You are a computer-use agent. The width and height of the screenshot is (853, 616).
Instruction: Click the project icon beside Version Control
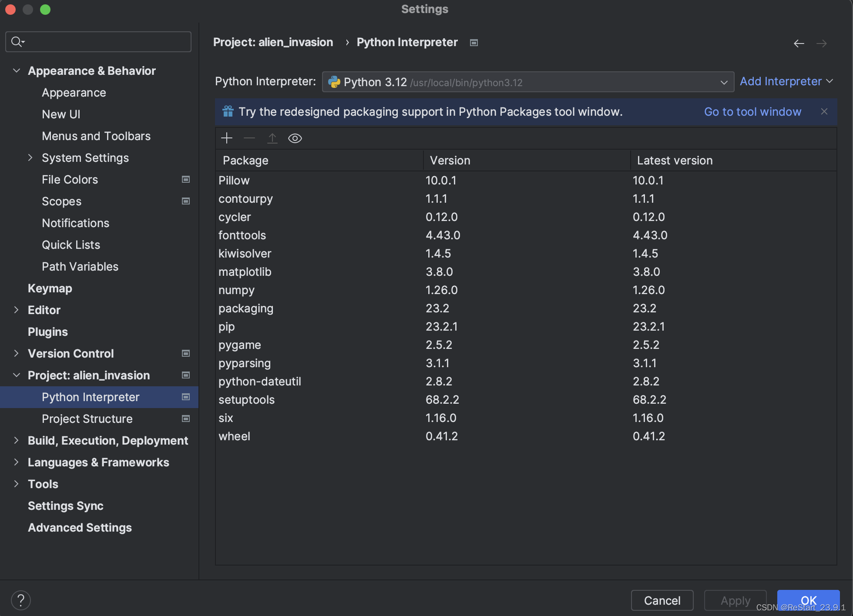tap(186, 353)
